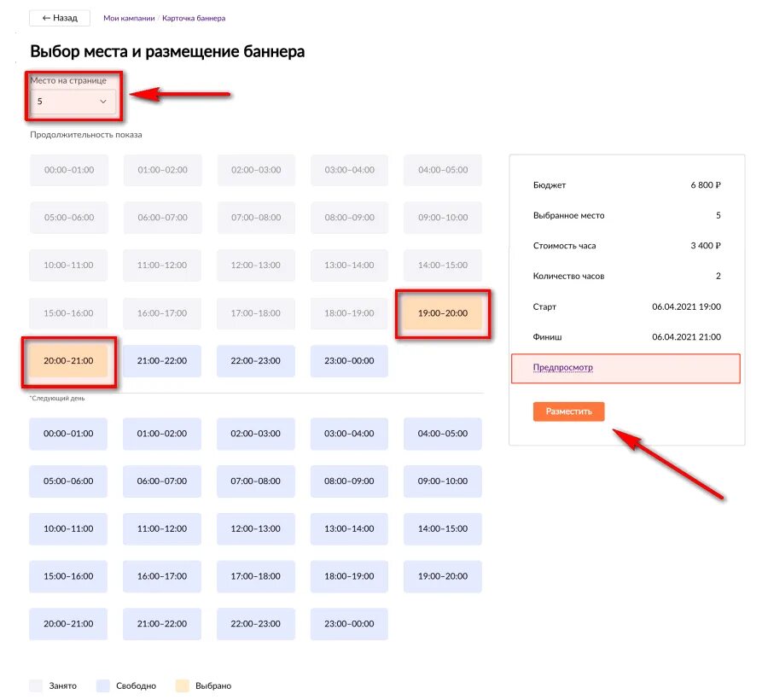Select today's free 23:00–00:00 slot

click(349, 360)
